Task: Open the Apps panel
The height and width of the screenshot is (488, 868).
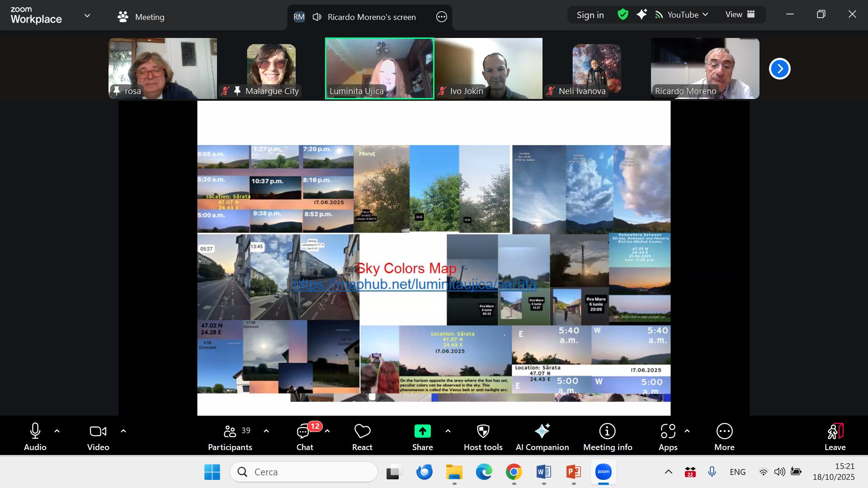Action: pos(668,436)
